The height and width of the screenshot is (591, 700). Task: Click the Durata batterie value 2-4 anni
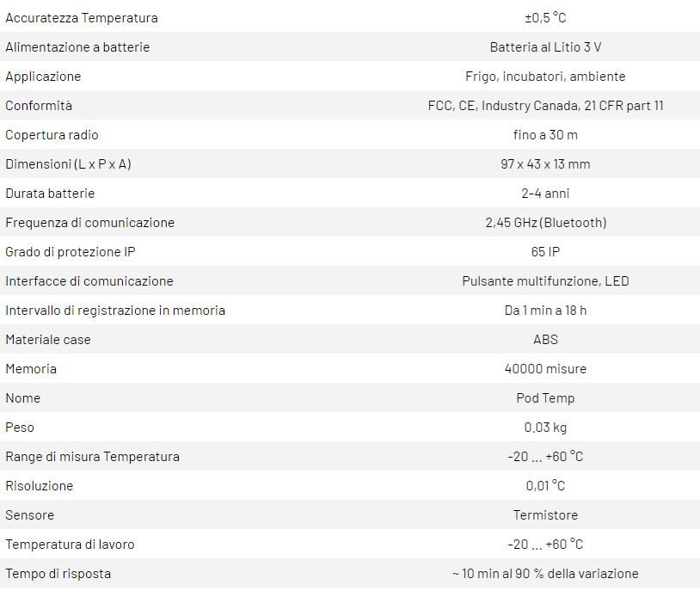[x=545, y=194]
